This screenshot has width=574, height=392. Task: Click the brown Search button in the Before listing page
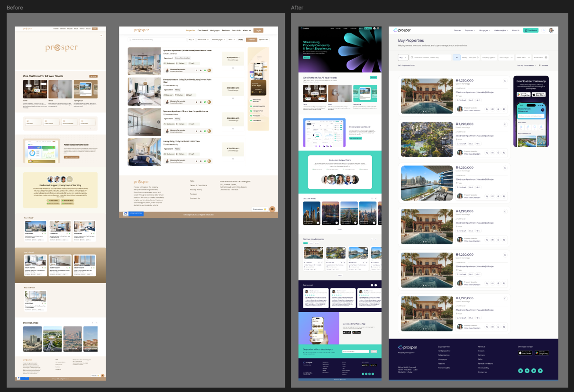click(251, 40)
